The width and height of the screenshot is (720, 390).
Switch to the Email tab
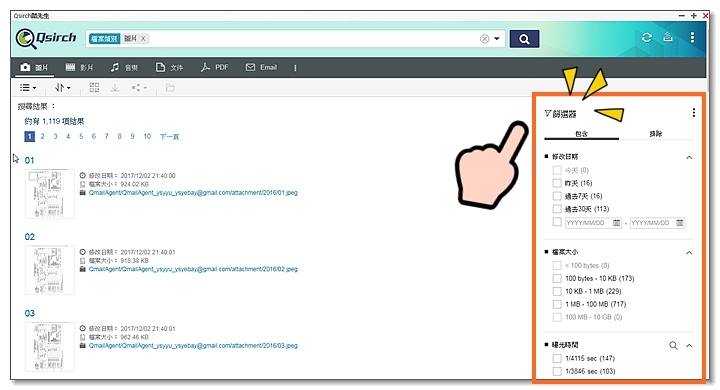coord(261,68)
